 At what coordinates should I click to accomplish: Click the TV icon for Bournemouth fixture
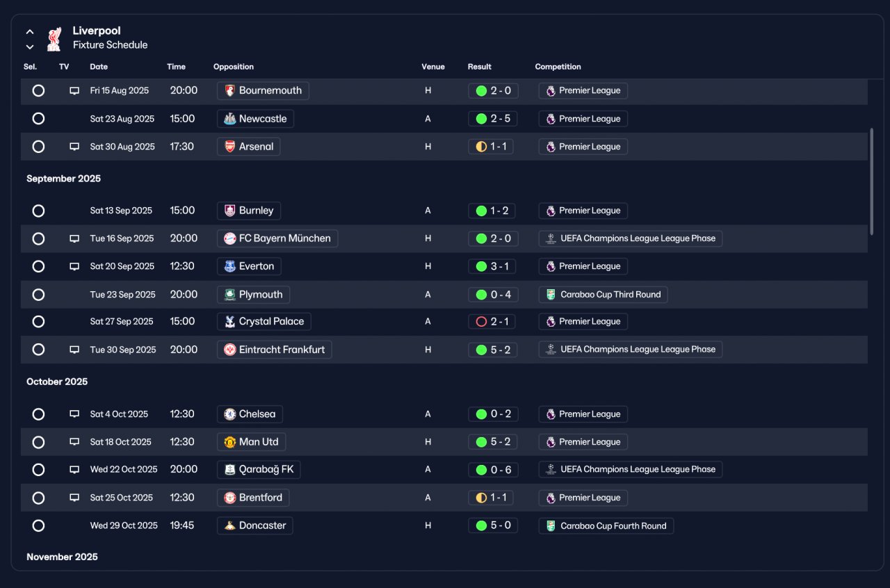(x=74, y=91)
